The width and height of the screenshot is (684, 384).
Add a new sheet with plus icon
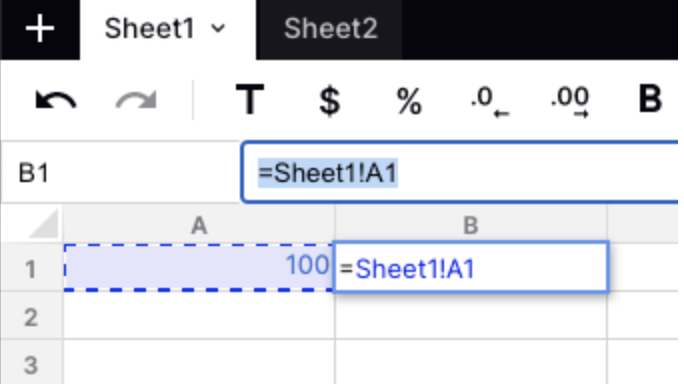coord(40,29)
